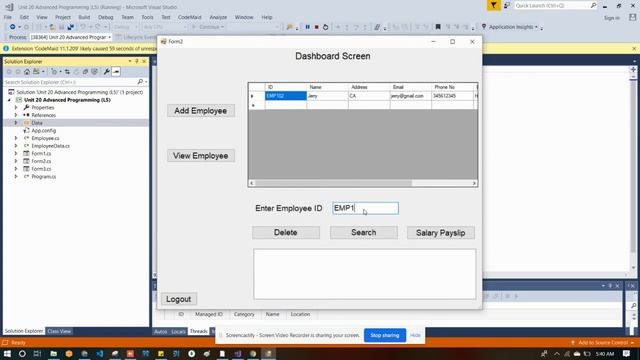Click the Enter Employee ID text field
The width and height of the screenshot is (640, 360).
pyautogui.click(x=365, y=208)
